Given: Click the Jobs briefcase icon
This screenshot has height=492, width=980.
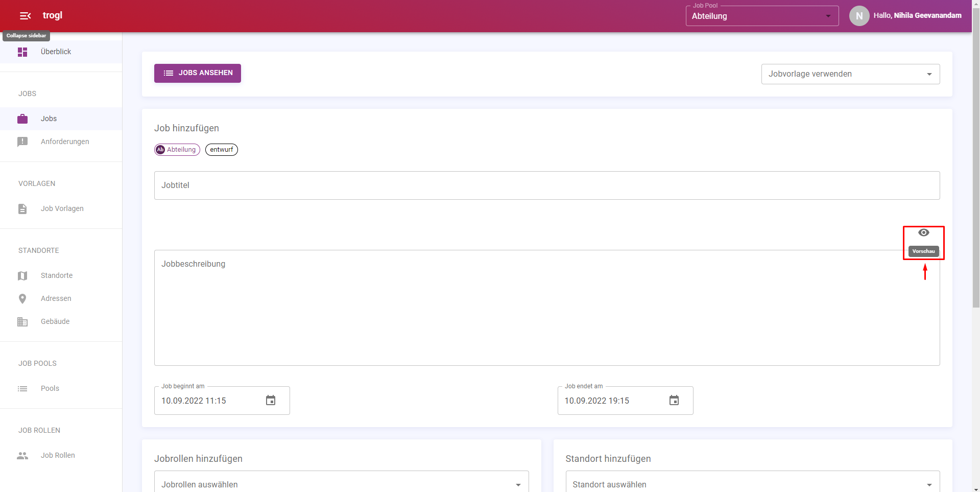Looking at the screenshot, I should [x=22, y=119].
